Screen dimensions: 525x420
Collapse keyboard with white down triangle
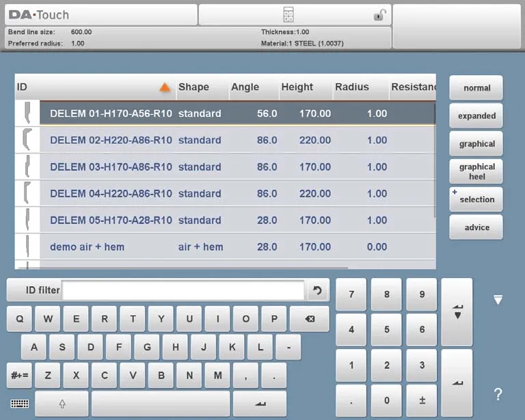click(498, 300)
